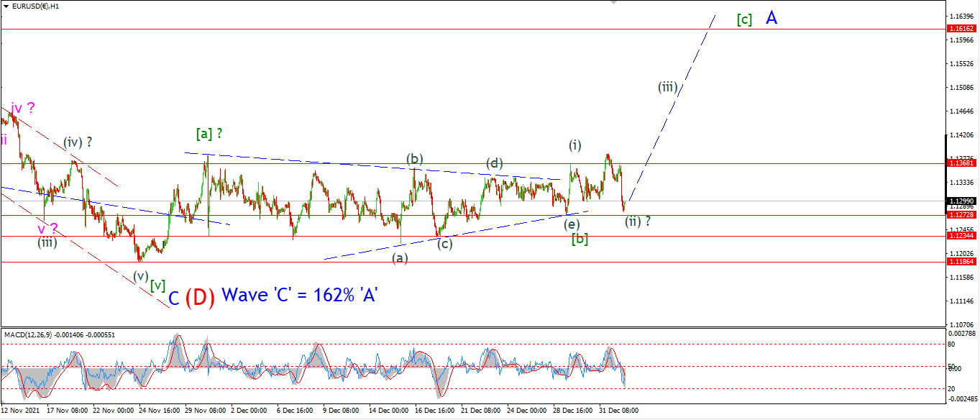Select the 1.12344 price level tag
Image resolution: width=980 pixels, height=420 pixels.
click(x=961, y=236)
